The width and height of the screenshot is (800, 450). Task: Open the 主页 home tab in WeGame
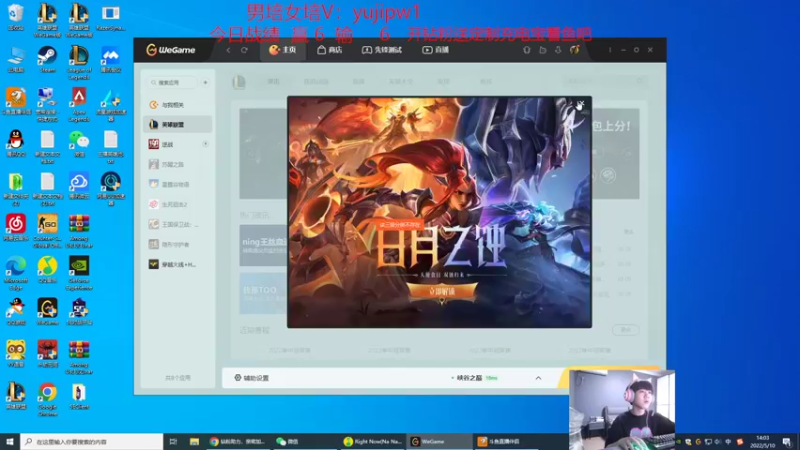283,50
